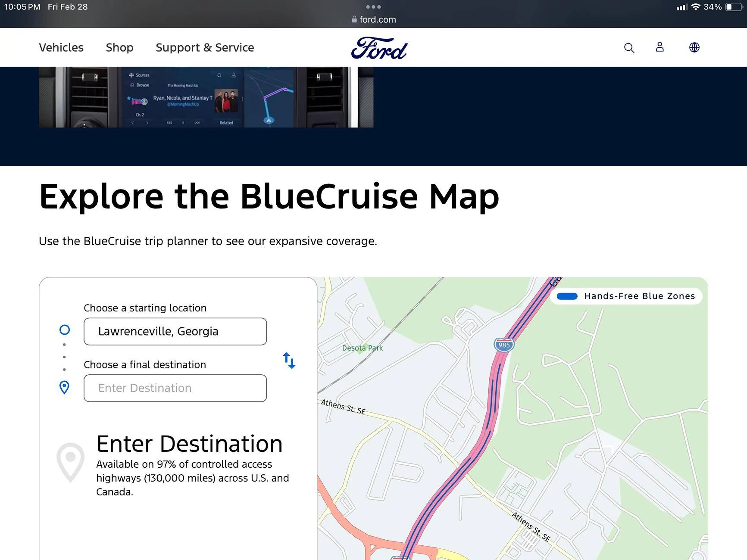Click the infotainment screen video thumbnail
The image size is (747, 560).
206,97
